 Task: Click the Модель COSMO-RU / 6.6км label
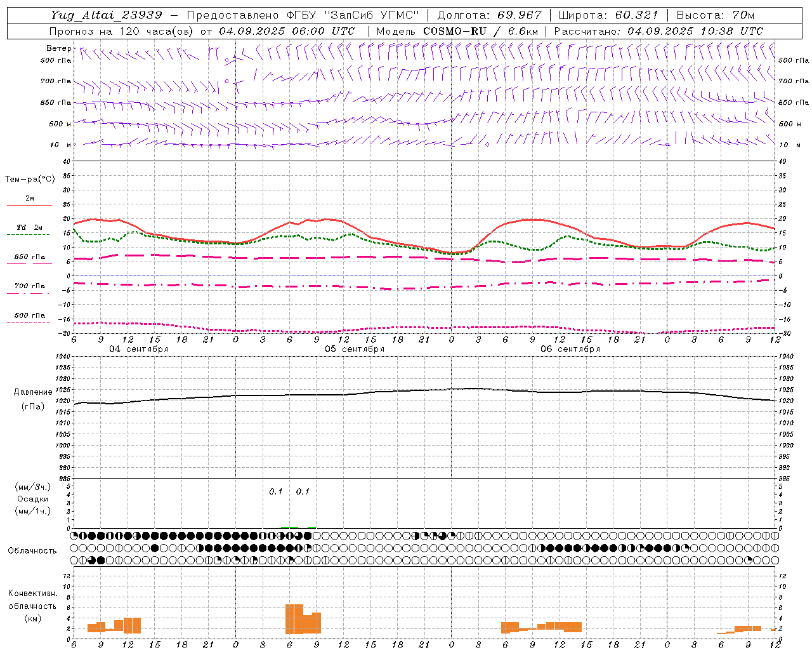457,31
